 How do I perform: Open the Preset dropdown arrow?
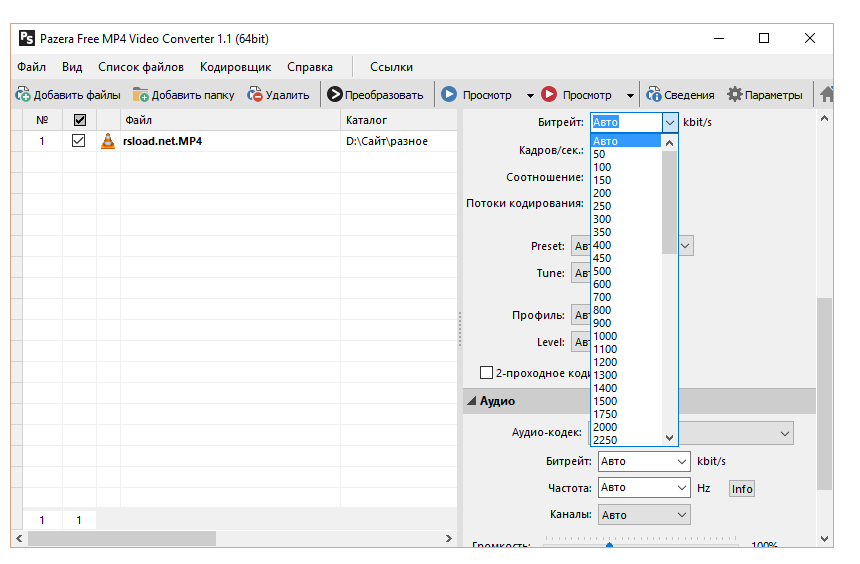(x=686, y=246)
